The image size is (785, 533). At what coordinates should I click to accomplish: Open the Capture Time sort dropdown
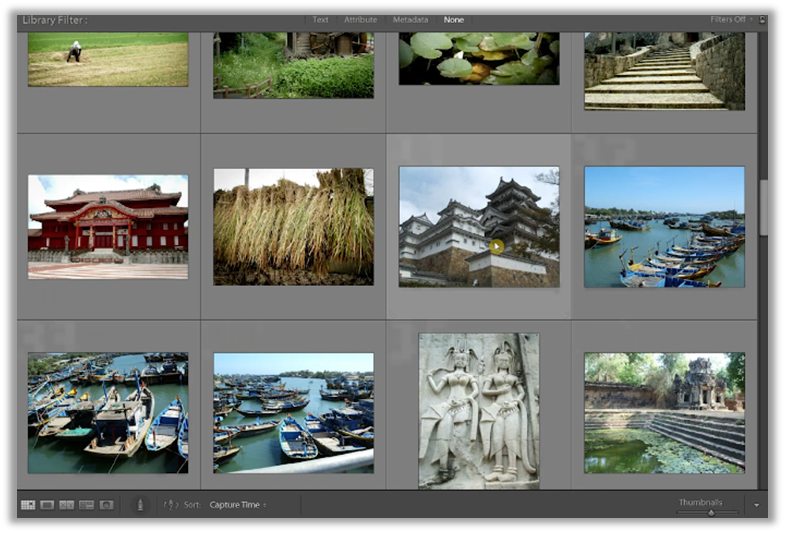pyautogui.click(x=238, y=505)
